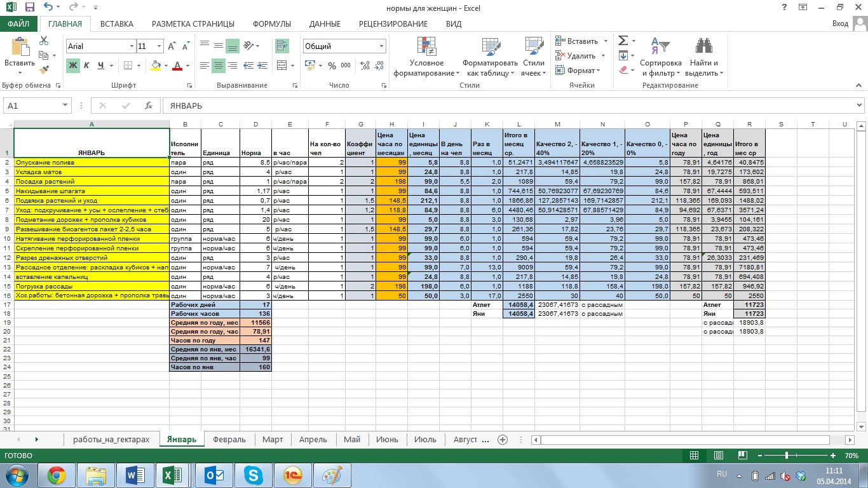Expand Условное форматирование menu
Screen dimensions: 868x488
[x=426, y=57]
